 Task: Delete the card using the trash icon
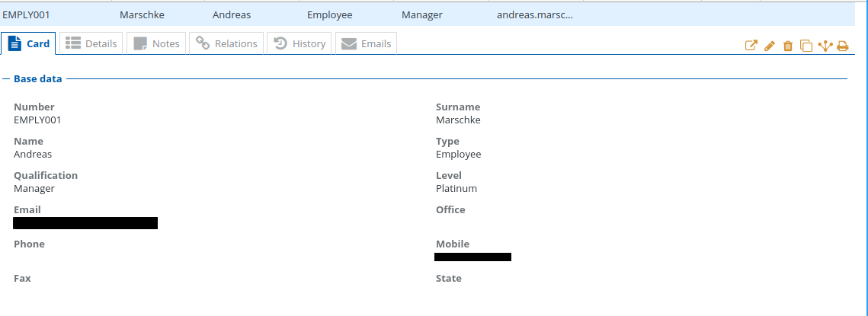(x=788, y=46)
